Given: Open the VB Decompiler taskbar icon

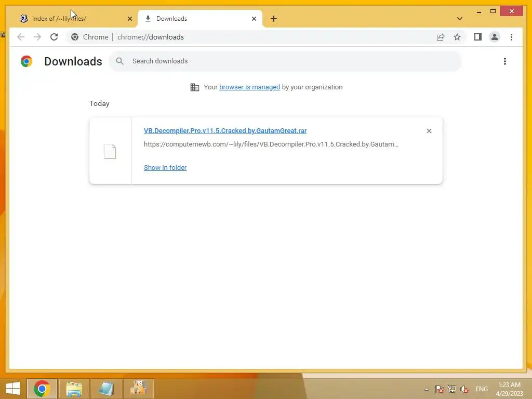Looking at the screenshot, I should point(138,389).
